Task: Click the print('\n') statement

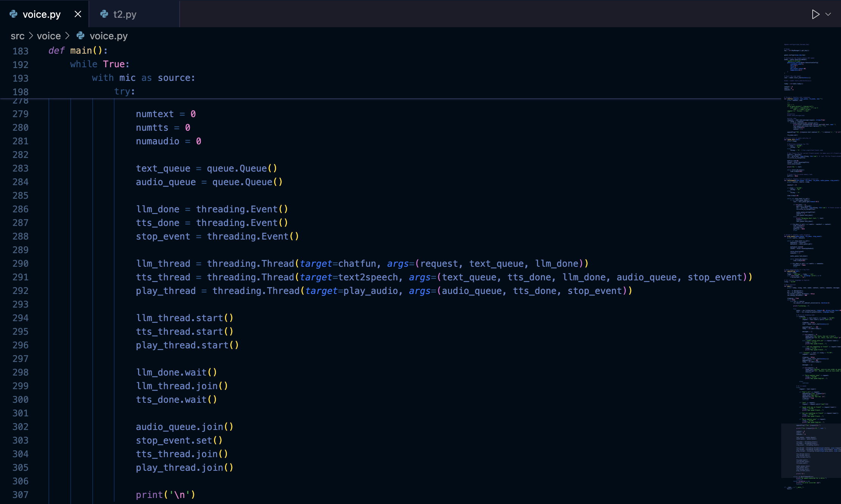Action: [x=166, y=495]
